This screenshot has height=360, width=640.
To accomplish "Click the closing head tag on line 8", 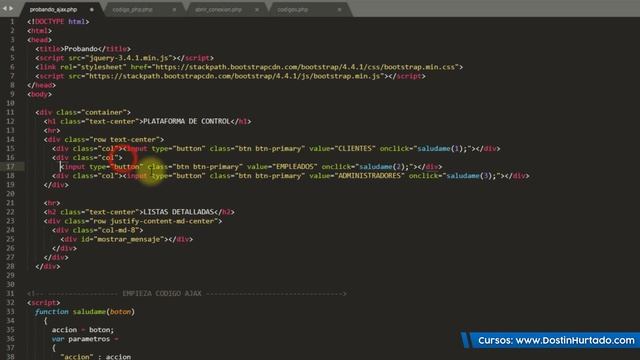I will pos(41,85).
